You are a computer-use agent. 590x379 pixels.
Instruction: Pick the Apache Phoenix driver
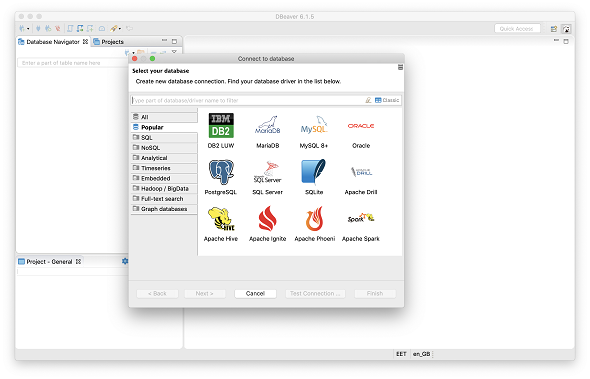tap(315, 224)
